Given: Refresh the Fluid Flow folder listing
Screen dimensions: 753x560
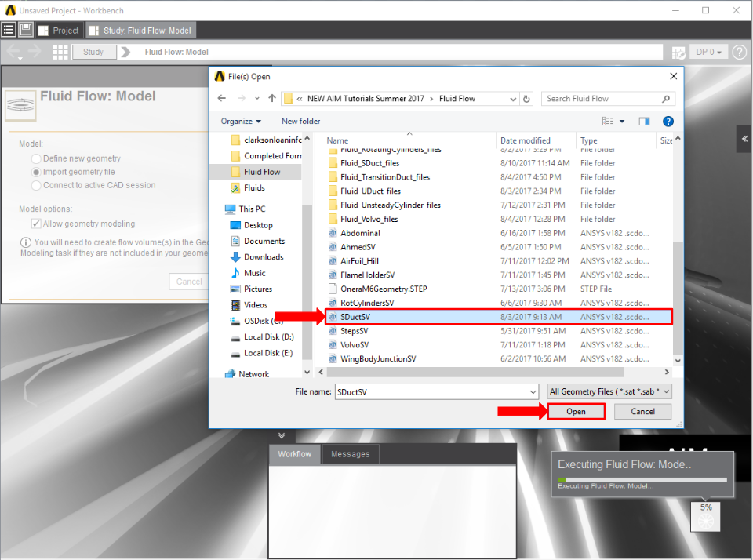Looking at the screenshot, I should pos(526,99).
